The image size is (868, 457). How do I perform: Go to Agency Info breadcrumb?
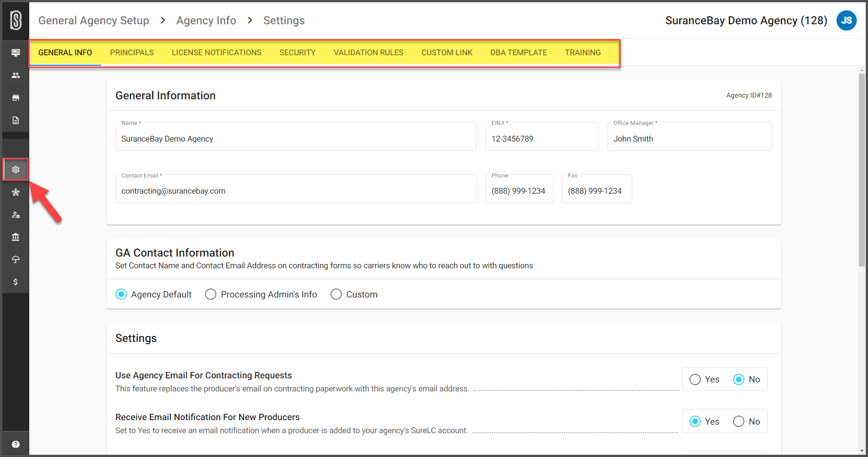pos(206,20)
